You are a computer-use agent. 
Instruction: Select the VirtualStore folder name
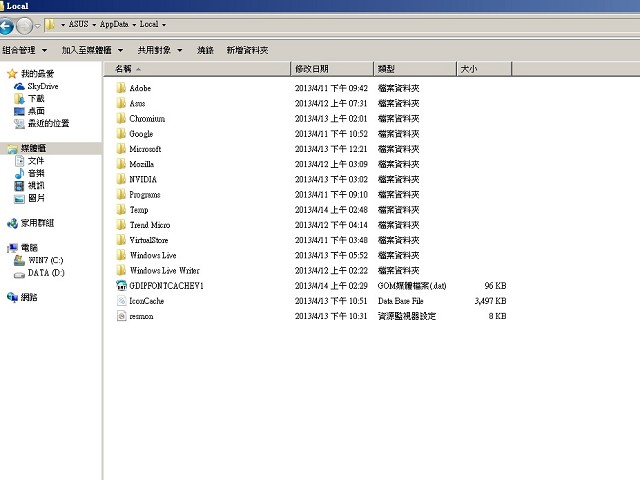(149, 240)
